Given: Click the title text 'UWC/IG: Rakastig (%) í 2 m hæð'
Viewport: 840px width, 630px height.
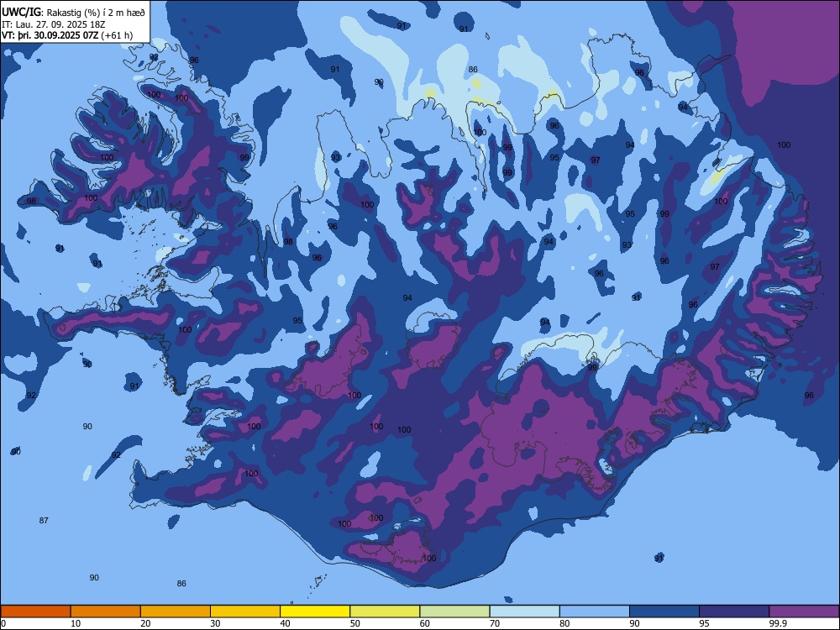Looking at the screenshot, I should (73, 12).
